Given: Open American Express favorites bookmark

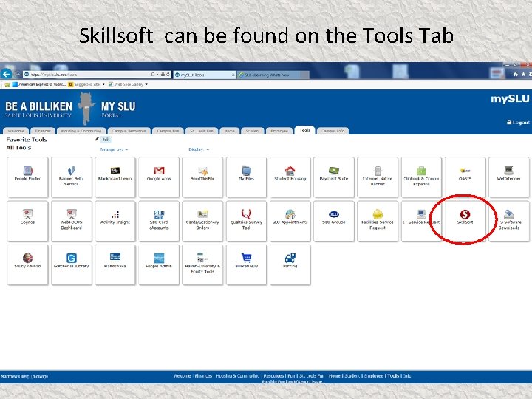Looking at the screenshot, I should click(x=39, y=84).
